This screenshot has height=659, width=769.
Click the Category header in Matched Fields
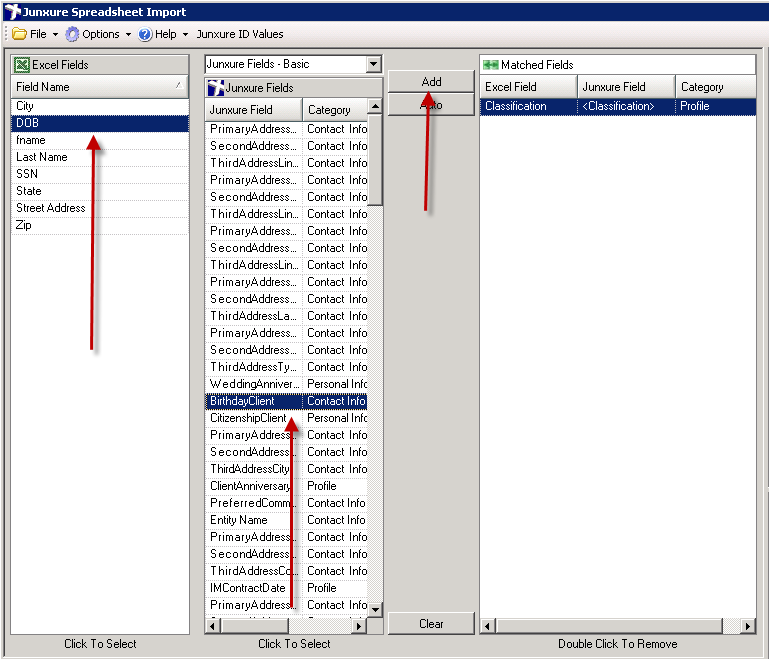click(716, 87)
